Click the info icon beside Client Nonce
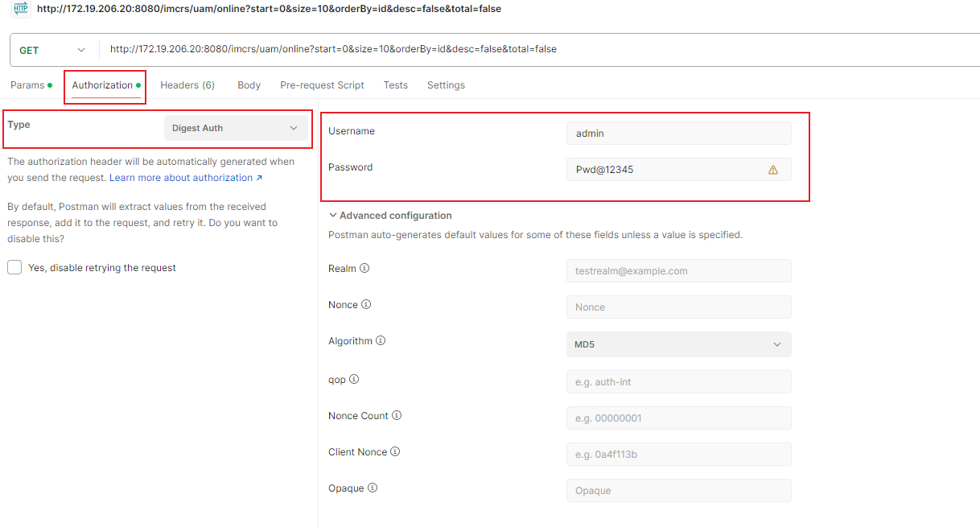 395,451
